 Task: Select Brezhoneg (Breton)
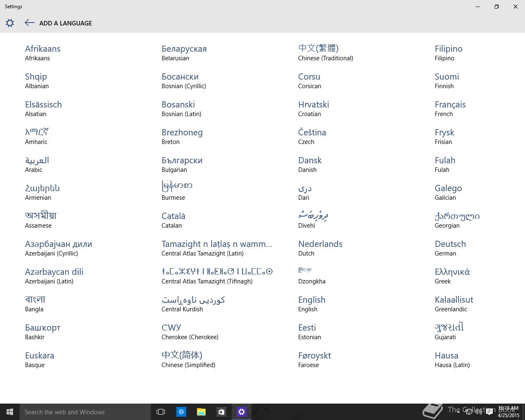click(x=182, y=137)
